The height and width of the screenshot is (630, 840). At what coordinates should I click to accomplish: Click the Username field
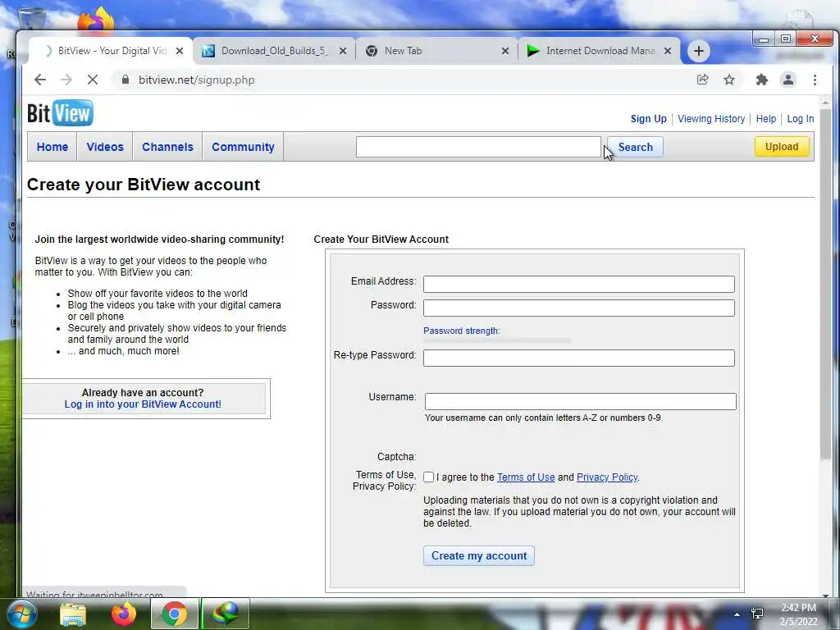click(580, 402)
